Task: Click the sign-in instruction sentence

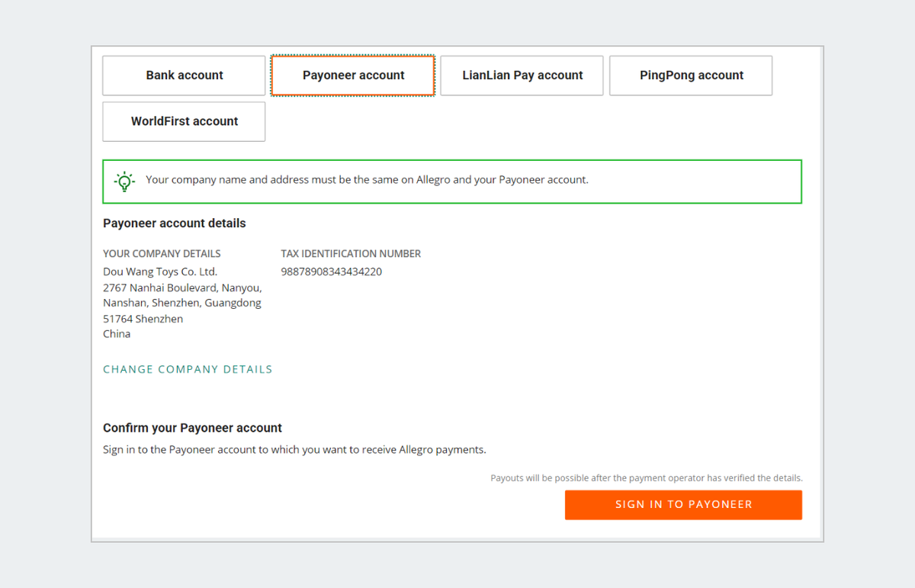Action: 294,449
